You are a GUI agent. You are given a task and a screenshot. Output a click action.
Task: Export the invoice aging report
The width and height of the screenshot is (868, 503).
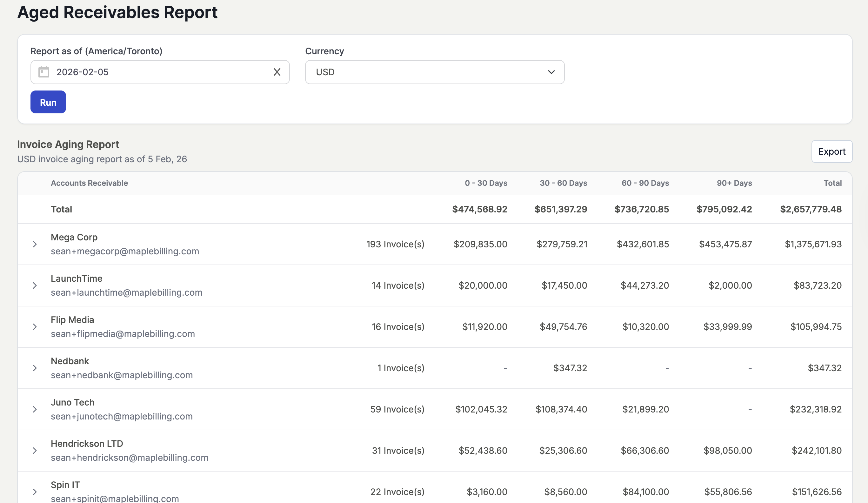pyautogui.click(x=831, y=151)
